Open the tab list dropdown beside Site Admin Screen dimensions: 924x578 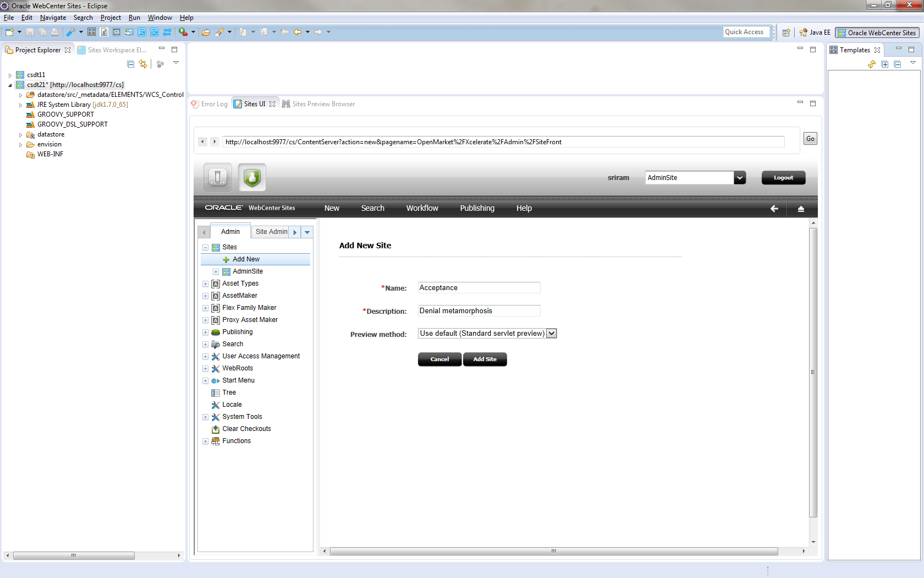coord(307,232)
